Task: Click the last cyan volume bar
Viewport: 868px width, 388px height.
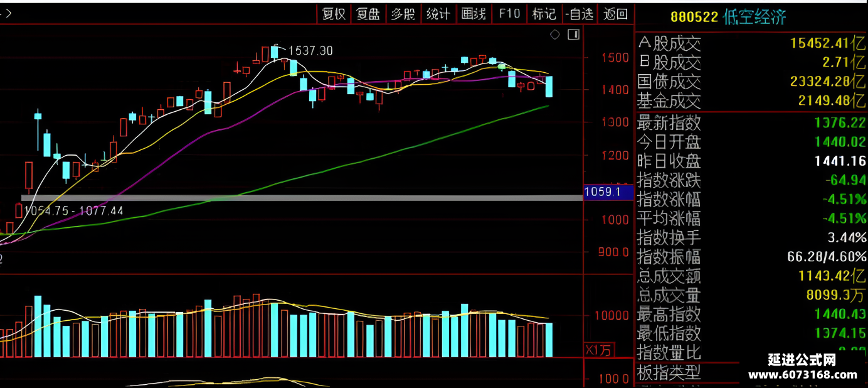Action: click(x=549, y=340)
